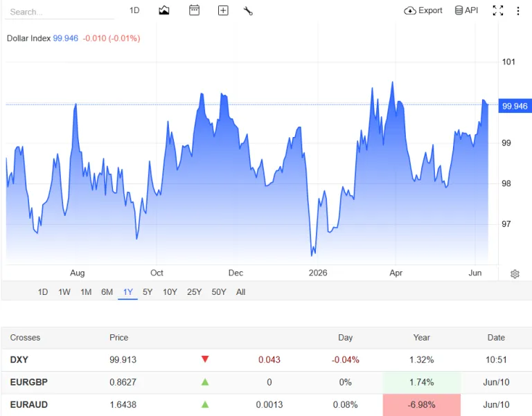Select the 1W range tab
The image size is (532, 416).
coord(64,292)
